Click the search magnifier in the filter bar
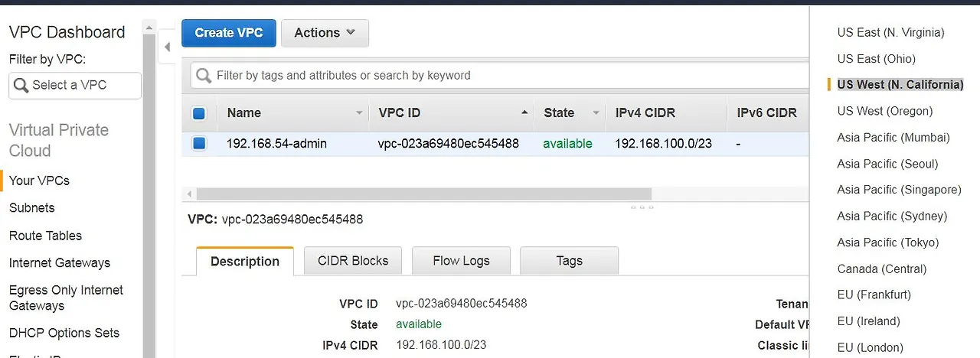 (x=204, y=76)
